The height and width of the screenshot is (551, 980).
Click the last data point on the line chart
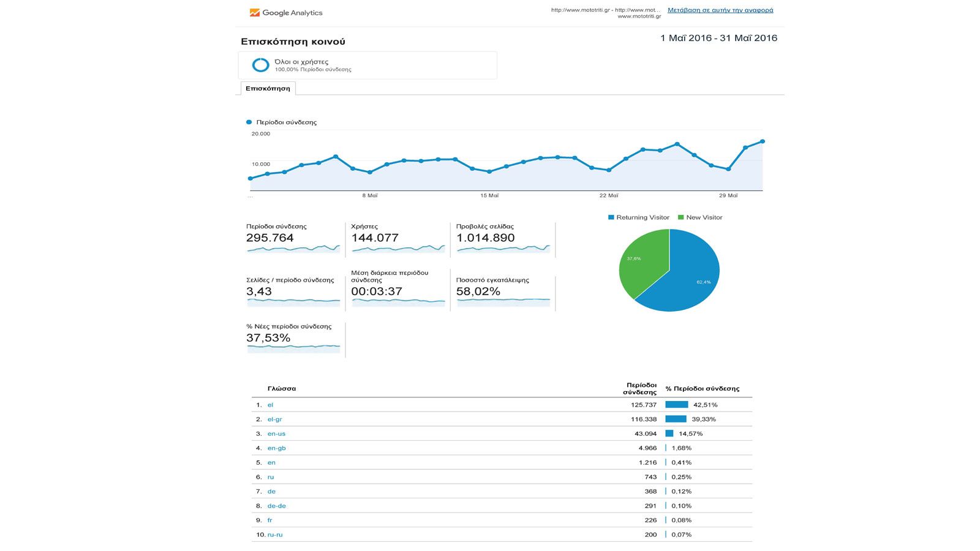pos(763,141)
